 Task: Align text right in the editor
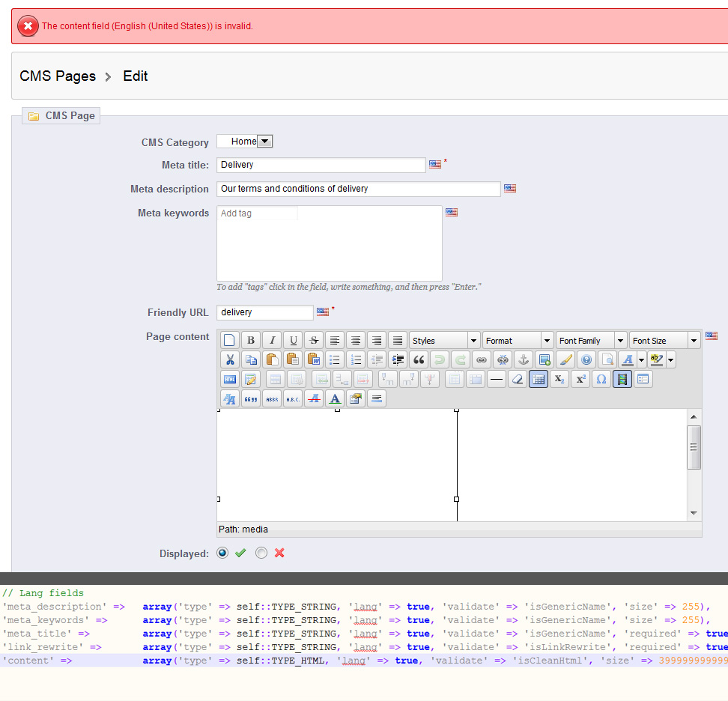(x=377, y=340)
